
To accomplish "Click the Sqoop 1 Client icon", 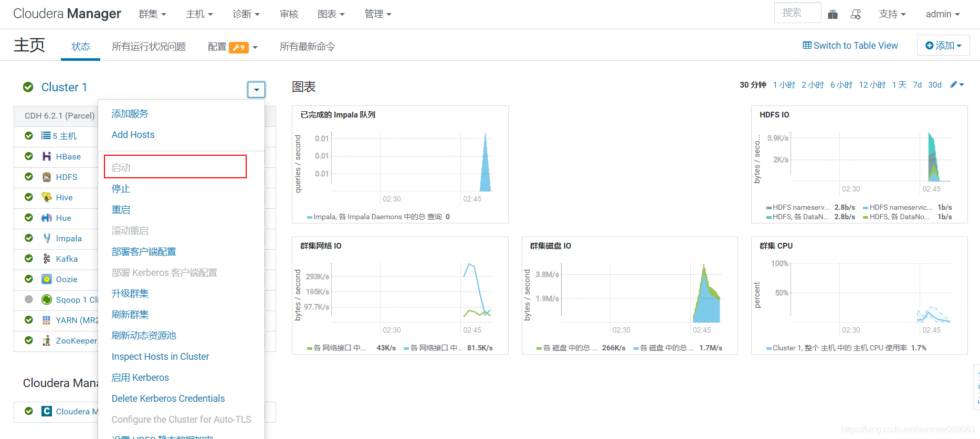I will point(47,299).
